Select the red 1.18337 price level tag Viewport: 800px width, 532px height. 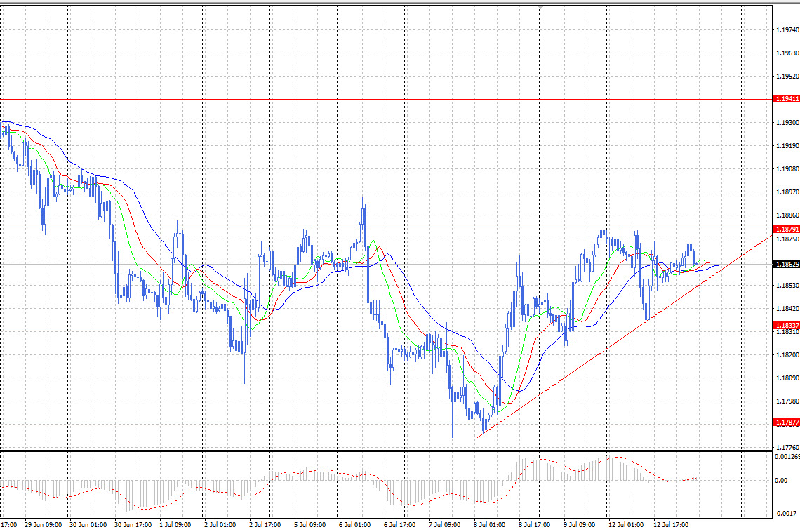[x=787, y=326]
